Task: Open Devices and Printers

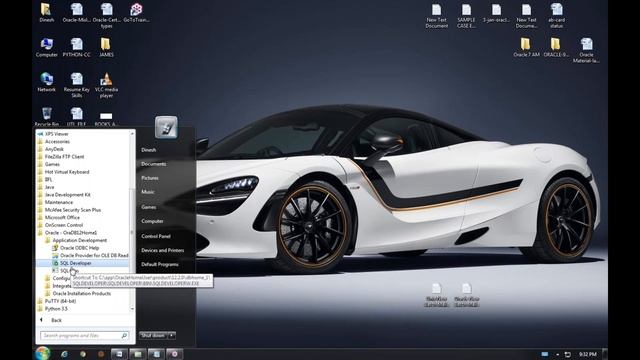Action: pos(162,250)
